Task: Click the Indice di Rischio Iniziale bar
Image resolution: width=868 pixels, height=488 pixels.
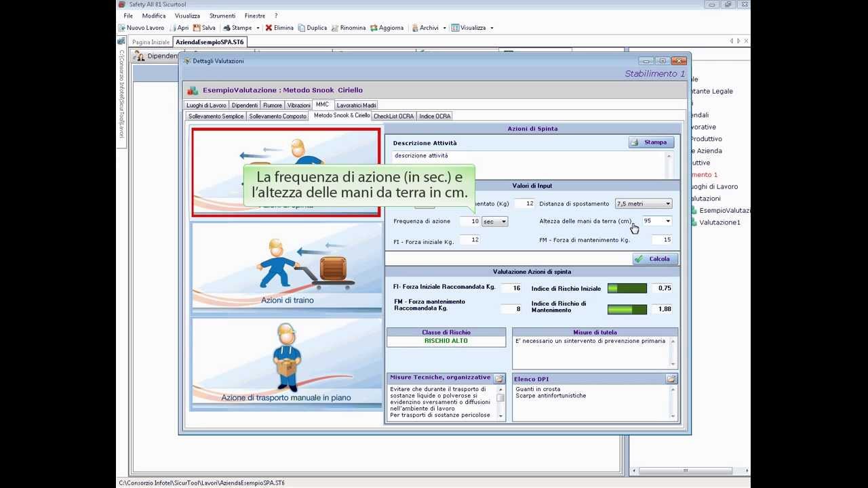Action: [x=627, y=288]
